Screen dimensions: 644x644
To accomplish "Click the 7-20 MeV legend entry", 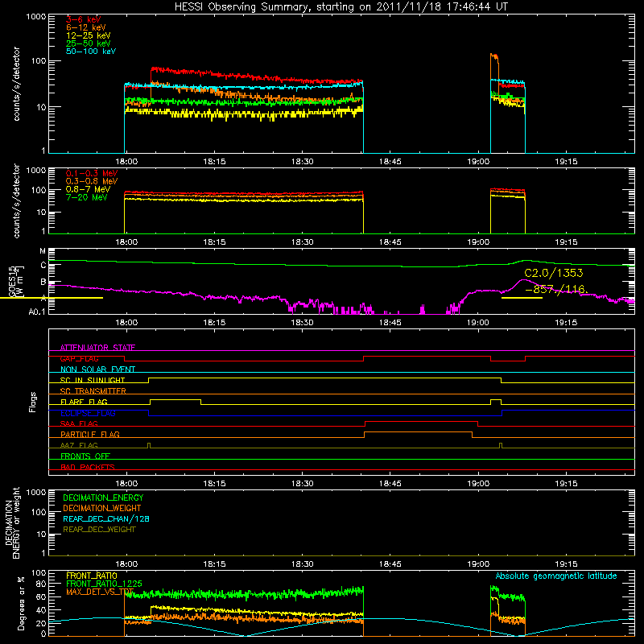I will (87, 197).
